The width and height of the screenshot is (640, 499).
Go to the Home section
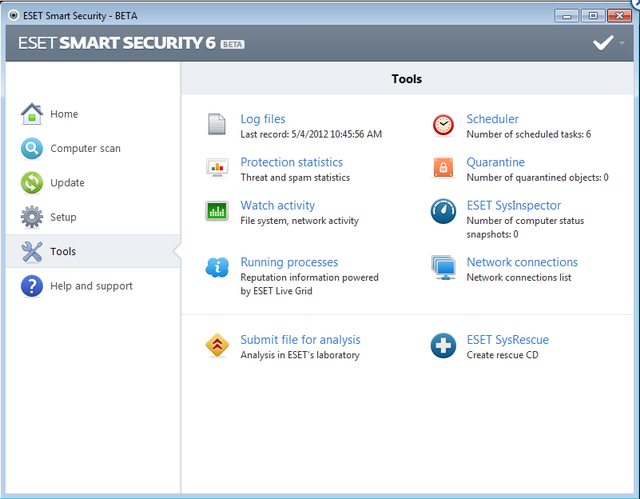[64, 114]
